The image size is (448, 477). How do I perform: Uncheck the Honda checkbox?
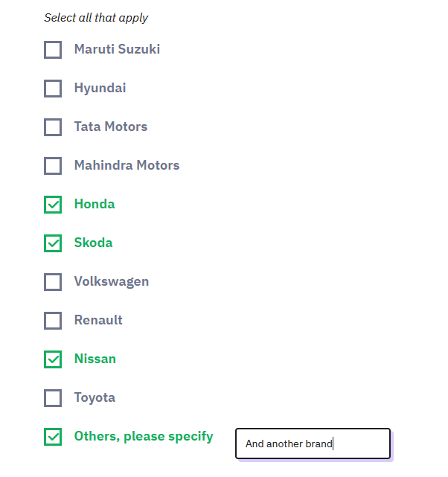(x=53, y=205)
